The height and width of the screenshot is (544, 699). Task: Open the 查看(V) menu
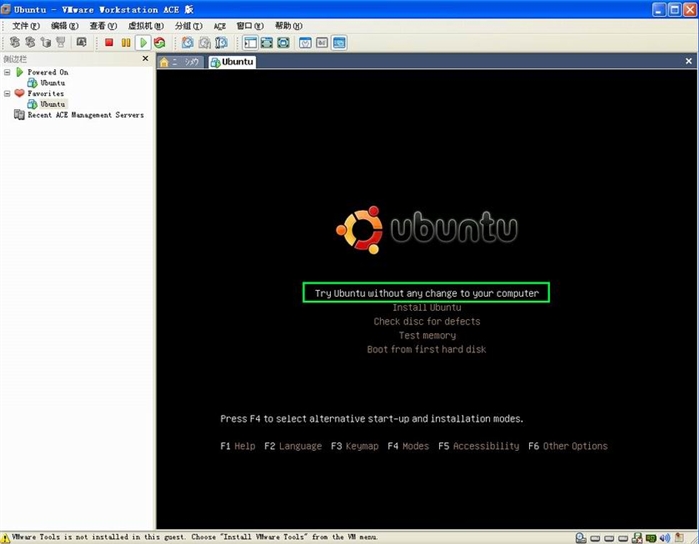pos(103,26)
